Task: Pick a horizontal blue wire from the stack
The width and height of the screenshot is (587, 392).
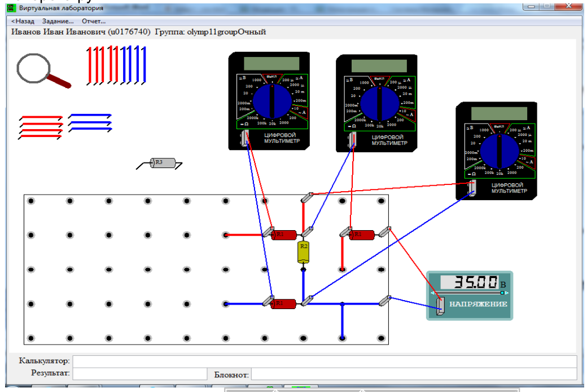Action: [90, 123]
